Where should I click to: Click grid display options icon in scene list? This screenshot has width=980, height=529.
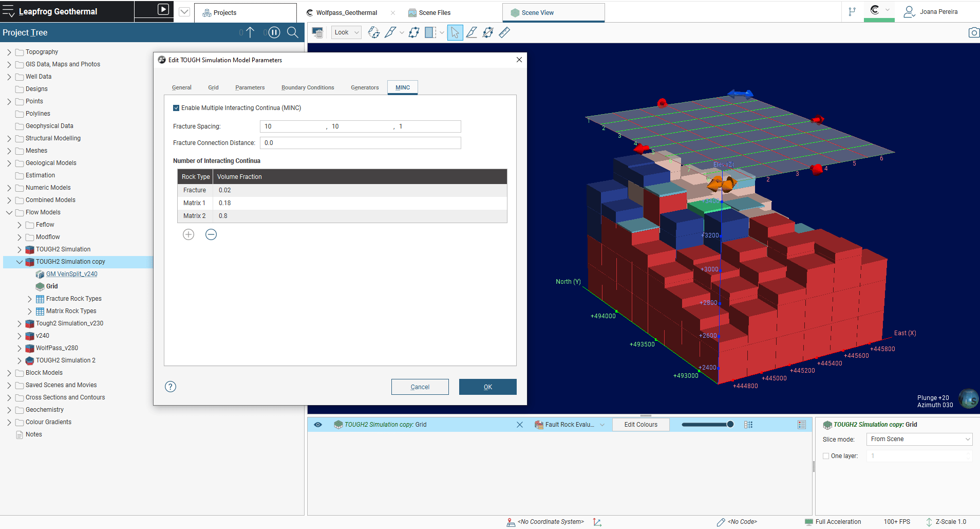748,425
